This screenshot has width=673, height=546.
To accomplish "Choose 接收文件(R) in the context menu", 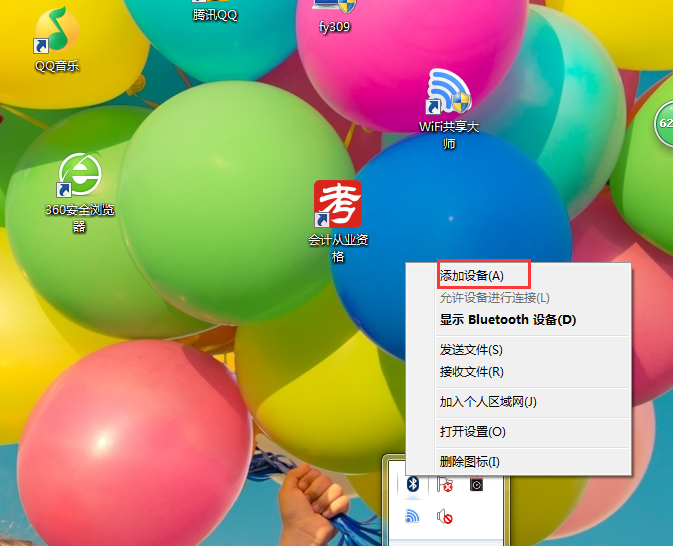I will (x=471, y=372).
